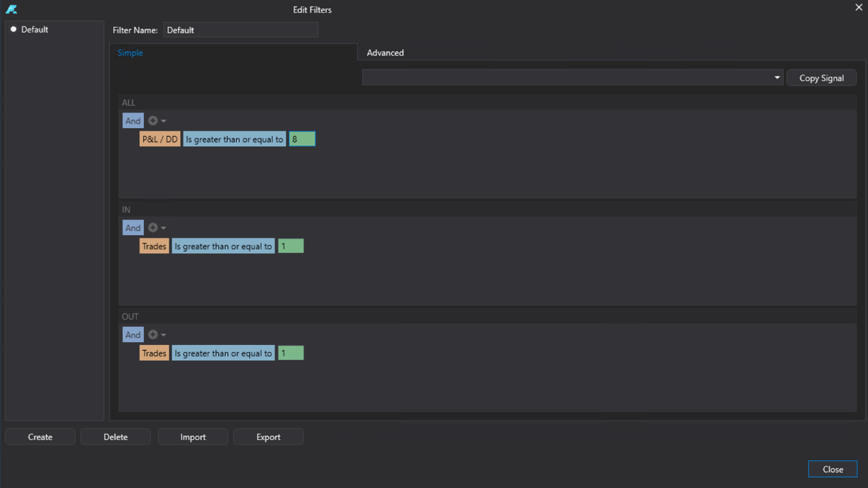Toggle the And logic operator in OUT section

[133, 334]
